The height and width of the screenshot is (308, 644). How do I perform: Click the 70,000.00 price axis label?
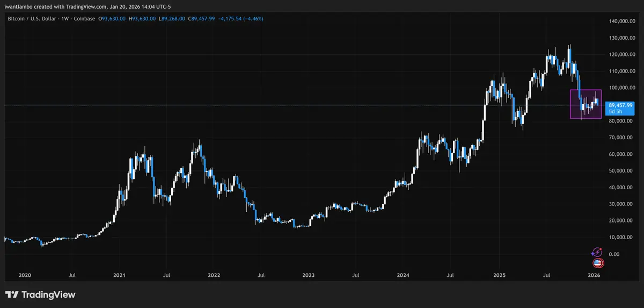click(x=621, y=138)
